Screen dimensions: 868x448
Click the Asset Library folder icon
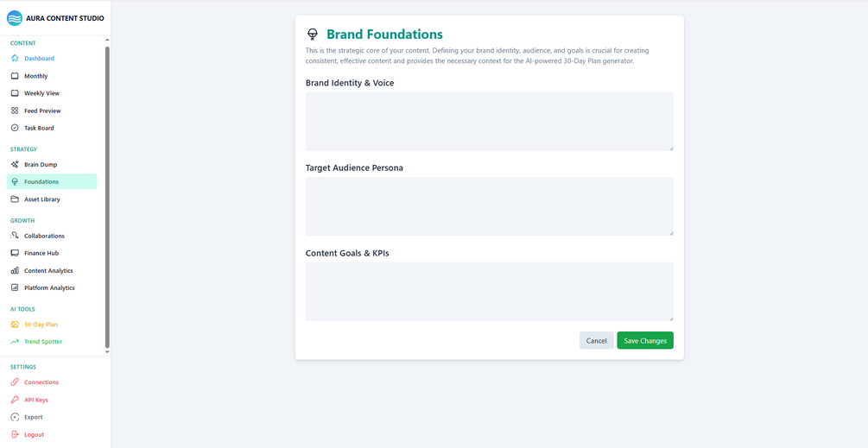pyautogui.click(x=15, y=199)
